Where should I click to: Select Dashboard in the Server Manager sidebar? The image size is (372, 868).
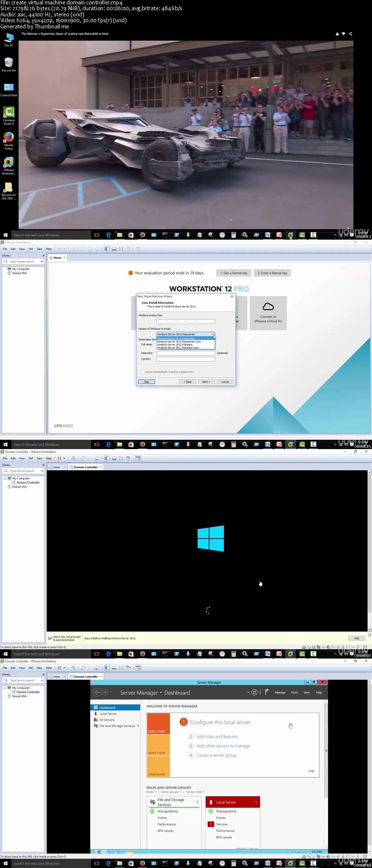[x=115, y=708]
